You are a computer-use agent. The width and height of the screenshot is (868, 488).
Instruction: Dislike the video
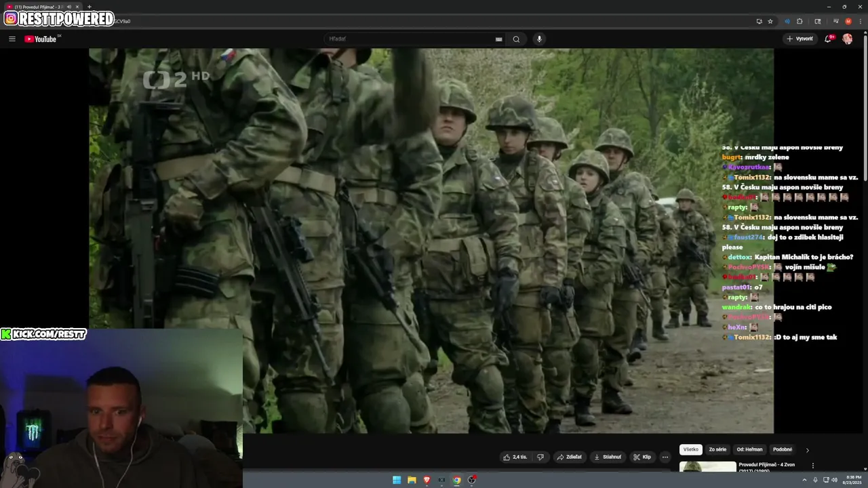pos(540,457)
